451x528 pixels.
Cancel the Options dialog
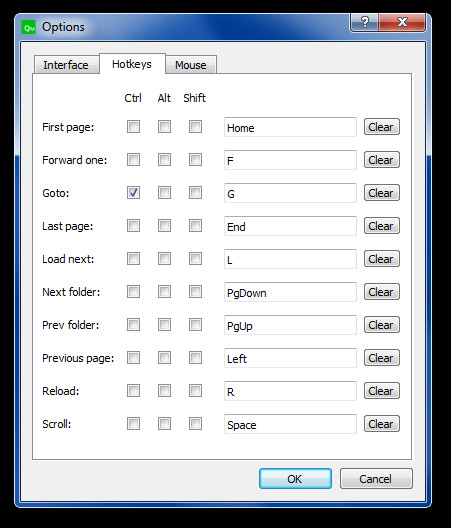coord(376,478)
